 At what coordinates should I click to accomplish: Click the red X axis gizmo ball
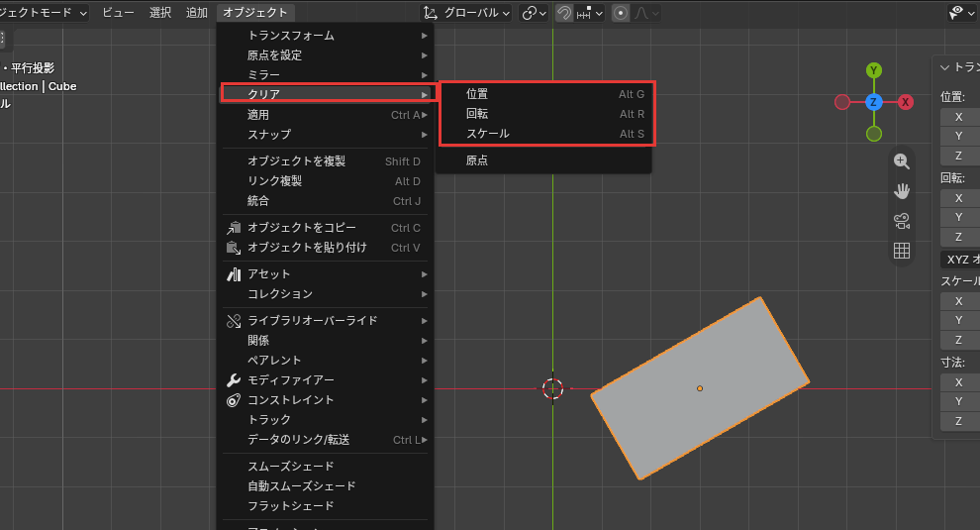[x=905, y=102]
